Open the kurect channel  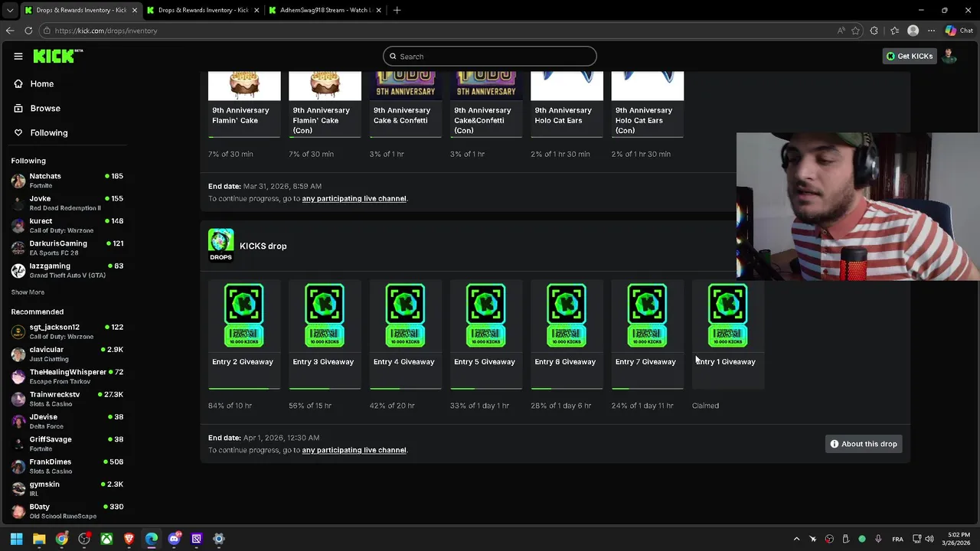[x=67, y=225]
